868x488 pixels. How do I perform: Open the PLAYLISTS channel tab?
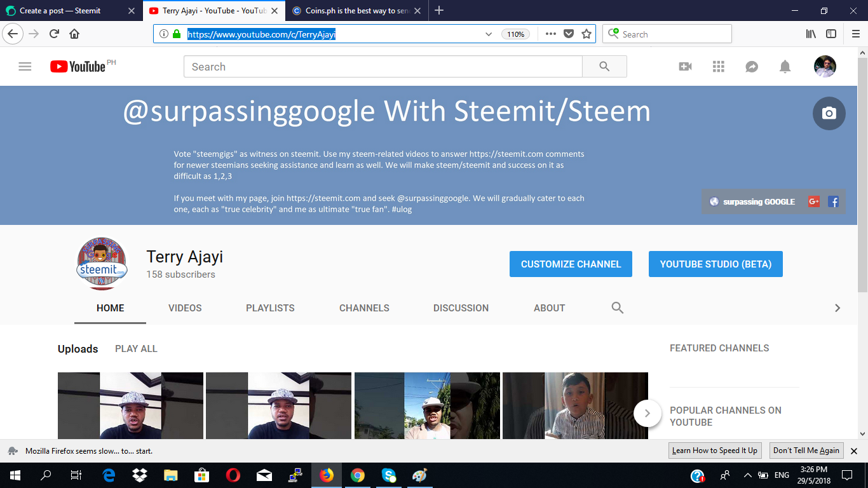pyautogui.click(x=270, y=308)
